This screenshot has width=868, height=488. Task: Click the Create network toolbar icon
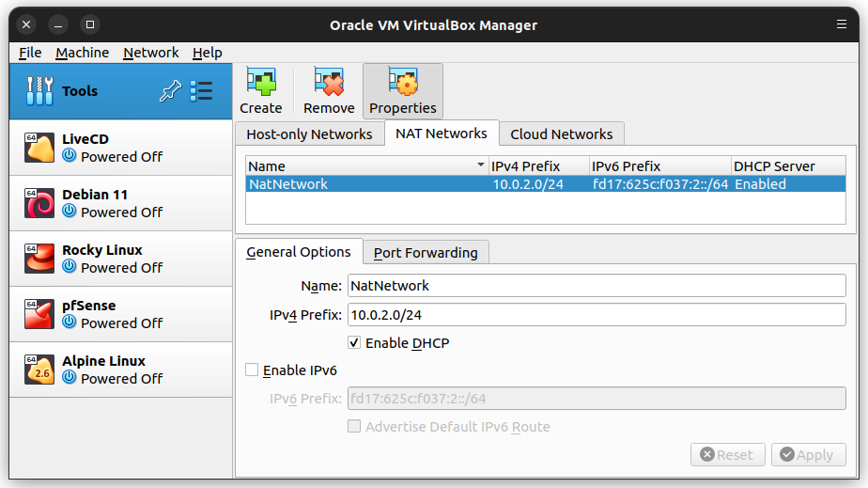(261, 82)
